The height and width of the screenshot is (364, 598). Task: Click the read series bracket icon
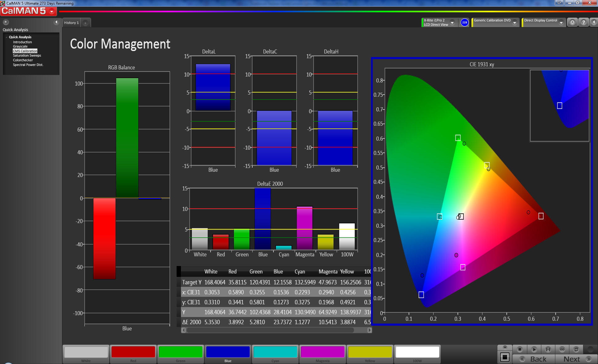coord(548,349)
